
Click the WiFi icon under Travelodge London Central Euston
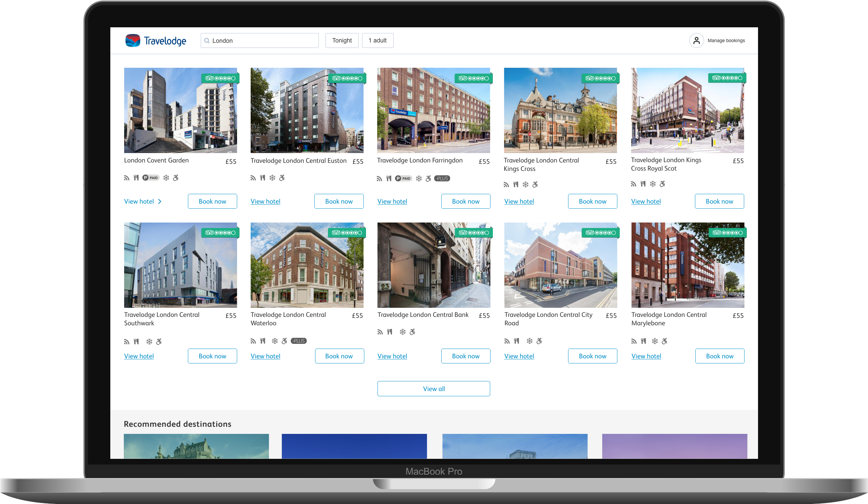coord(253,178)
